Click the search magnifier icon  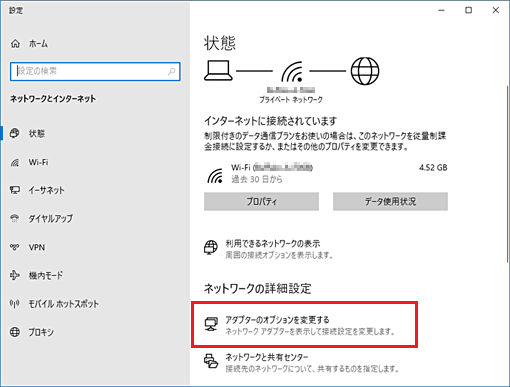(x=172, y=71)
